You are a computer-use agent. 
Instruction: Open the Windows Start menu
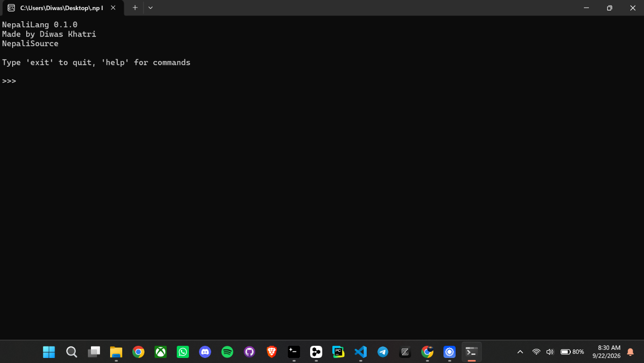pos(49,352)
